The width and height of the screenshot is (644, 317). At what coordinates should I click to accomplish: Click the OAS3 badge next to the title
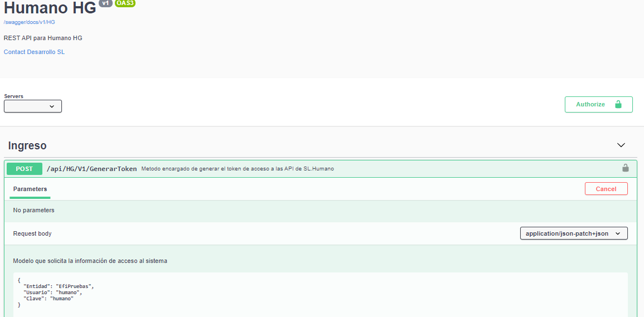point(125,3)
